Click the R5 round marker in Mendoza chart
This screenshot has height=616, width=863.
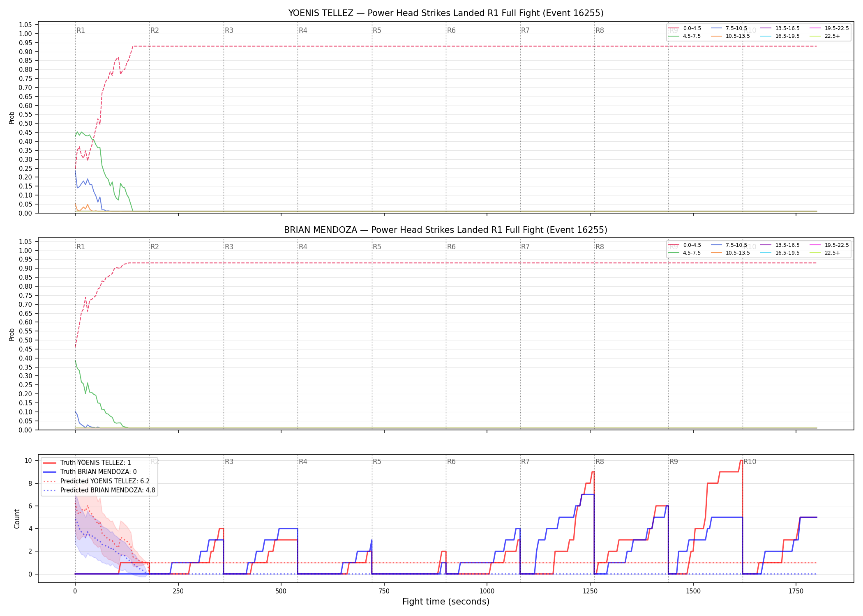click(377, 247)
